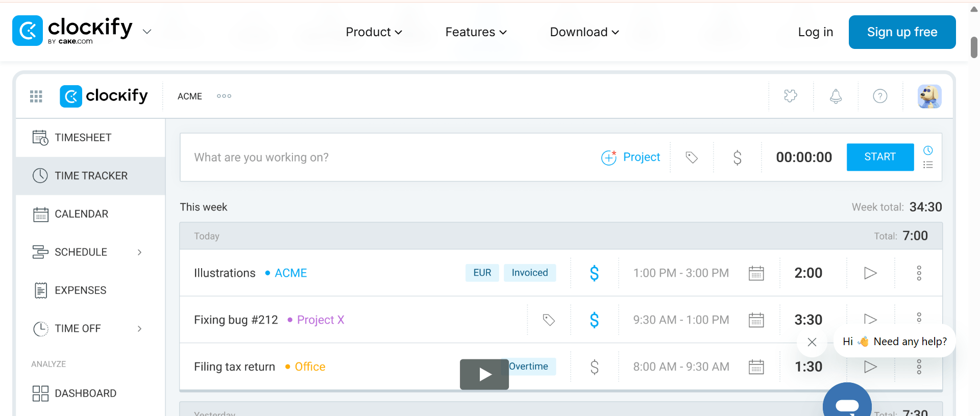Click the ACME project on Illustrations entry
This screenshot has width=980, height=416.
click(286, 273)
